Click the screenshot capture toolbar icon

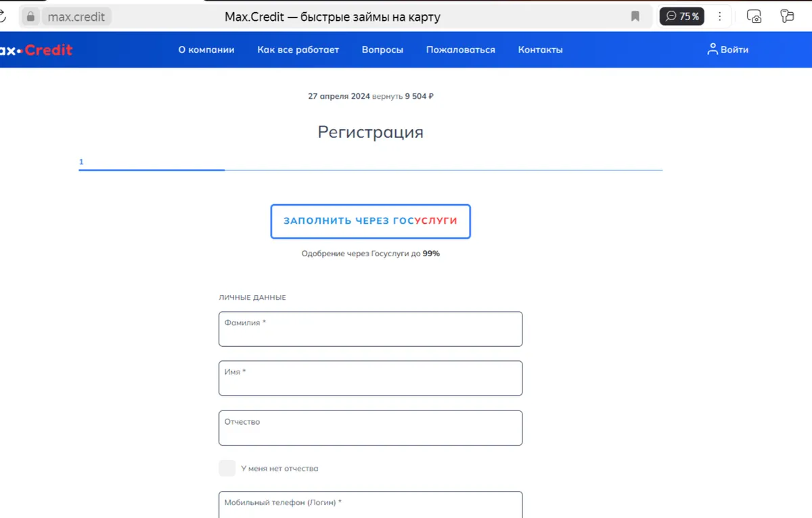click(754, 16)
